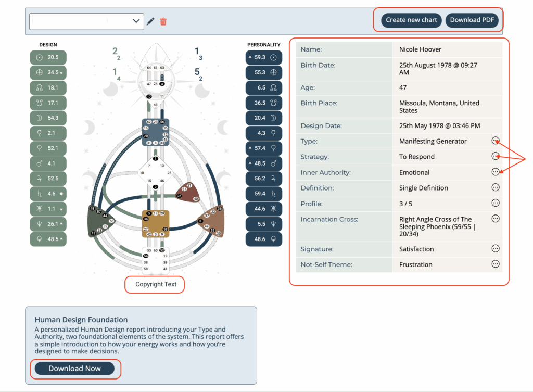Select Design Earth gate 34.5
The width and height of the screenshot is (533, 392).
pos(48,72)
